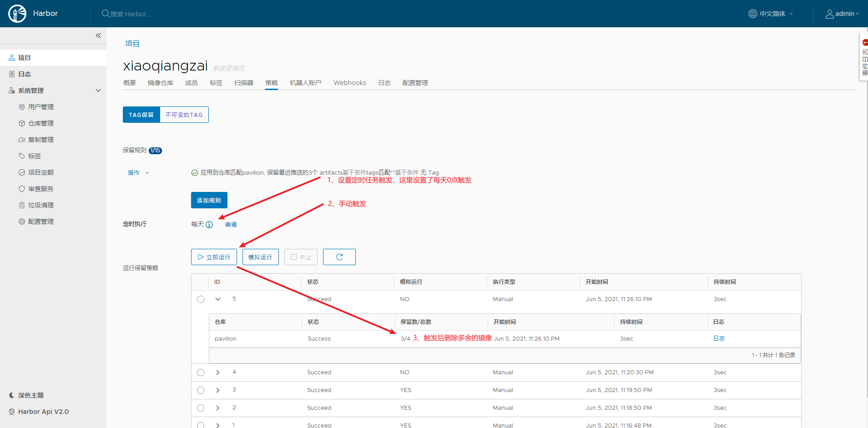Viewport: 868px width, 428px height.
Task: Open 日志 link for pavilion repository
Action: pos(719,339)
